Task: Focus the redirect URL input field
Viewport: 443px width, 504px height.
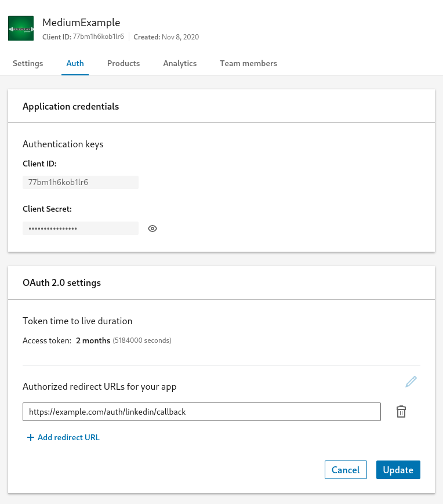Action: [x=201, y=412]
